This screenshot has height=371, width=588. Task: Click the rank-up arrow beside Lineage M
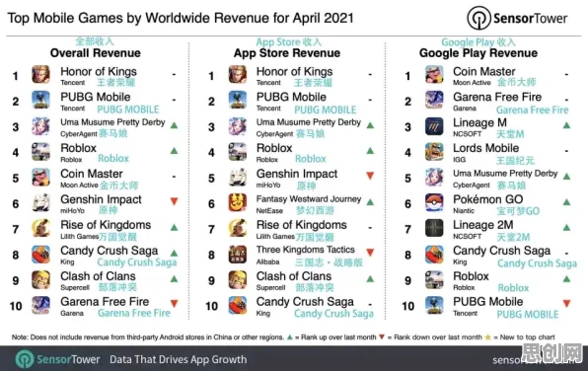(x=566, y=125)
